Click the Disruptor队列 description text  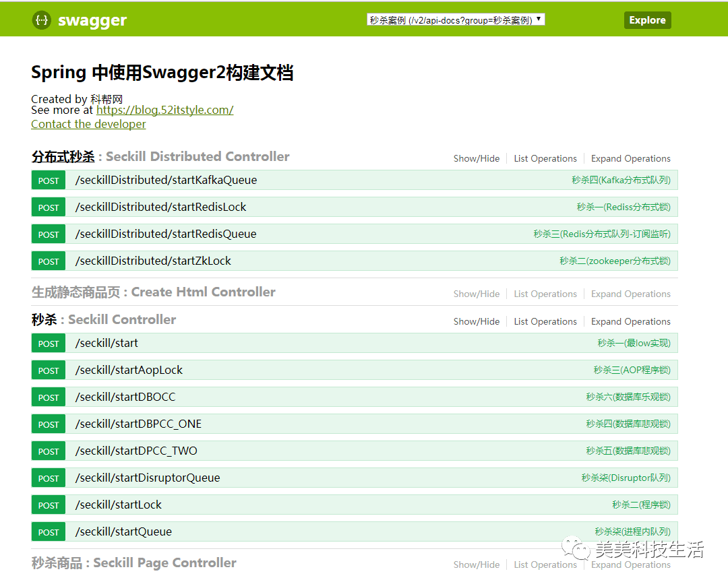[x=626, y=478]
